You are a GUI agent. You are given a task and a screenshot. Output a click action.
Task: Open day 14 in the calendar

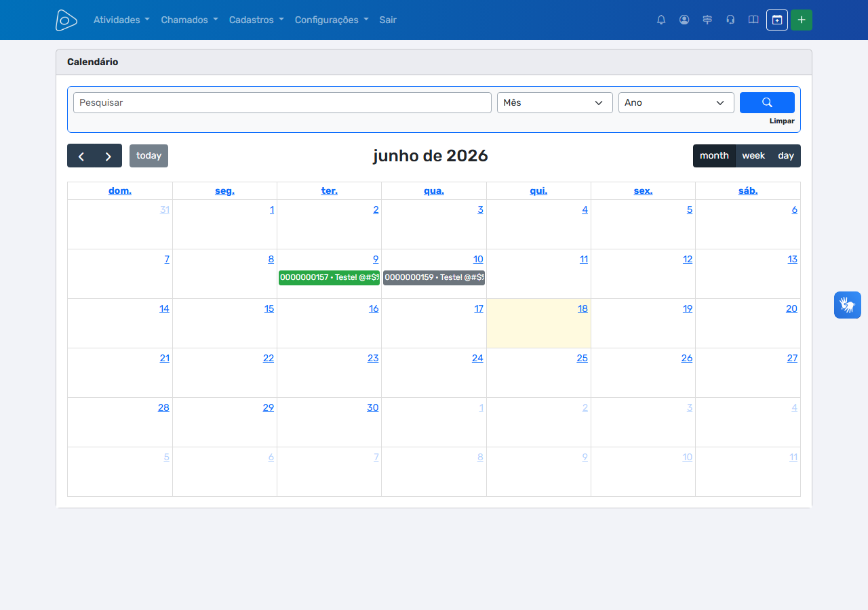[164, 309]
